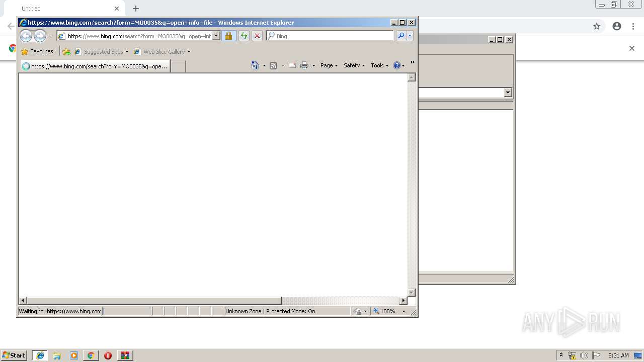The height and width of the screenshot is (362, 644).
Task: Click the Home icon in command bar
Action: point(255,65)
